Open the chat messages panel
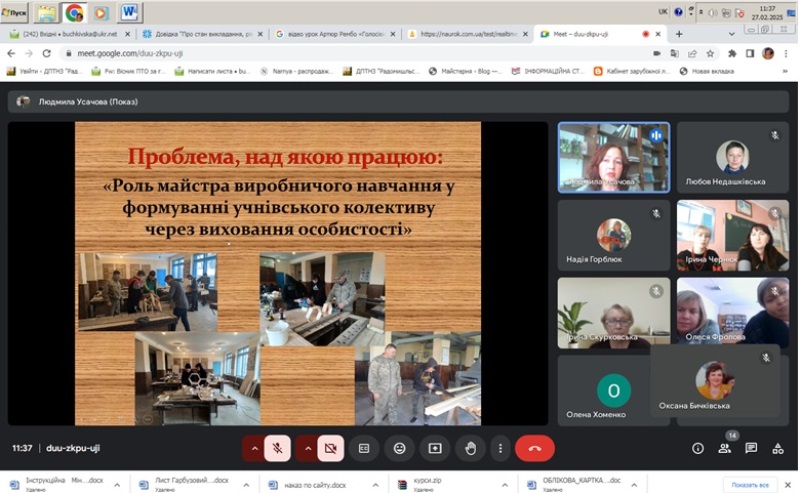Viewport: 800px width, 493px height. [x=751, y=449]
